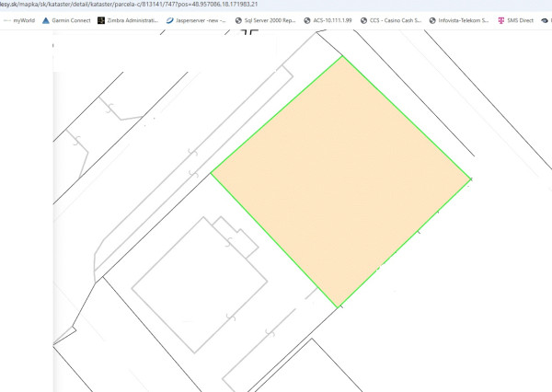This screenshot has width=552, height=392.
Task: Click the rightmost corner of the green boundary
Action: point(470,179)
